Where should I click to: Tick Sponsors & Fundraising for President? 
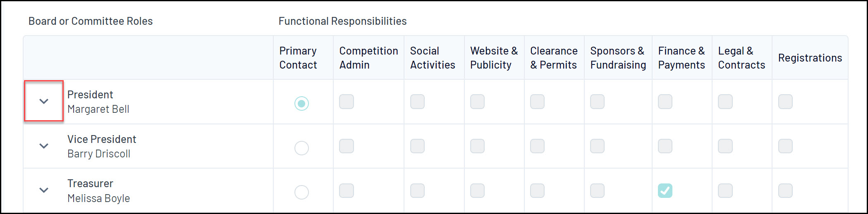click(597, 102)
